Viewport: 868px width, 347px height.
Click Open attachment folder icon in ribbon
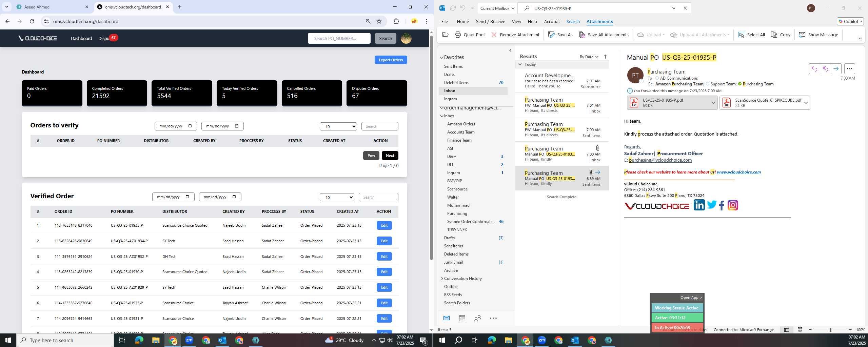point(446,35)
